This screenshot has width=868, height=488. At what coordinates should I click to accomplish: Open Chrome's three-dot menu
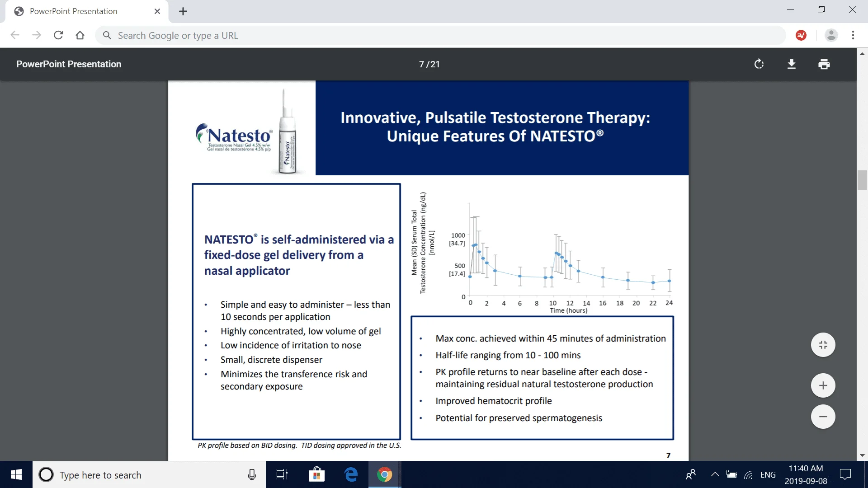pos(853,35)
